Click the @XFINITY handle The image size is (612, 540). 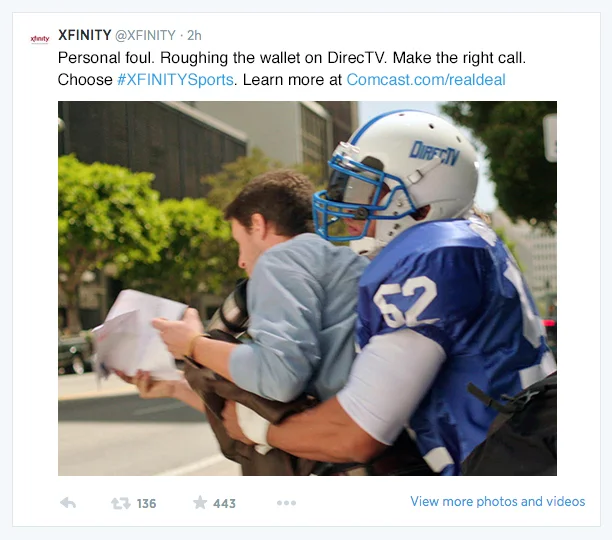click(x=146, y=36)
